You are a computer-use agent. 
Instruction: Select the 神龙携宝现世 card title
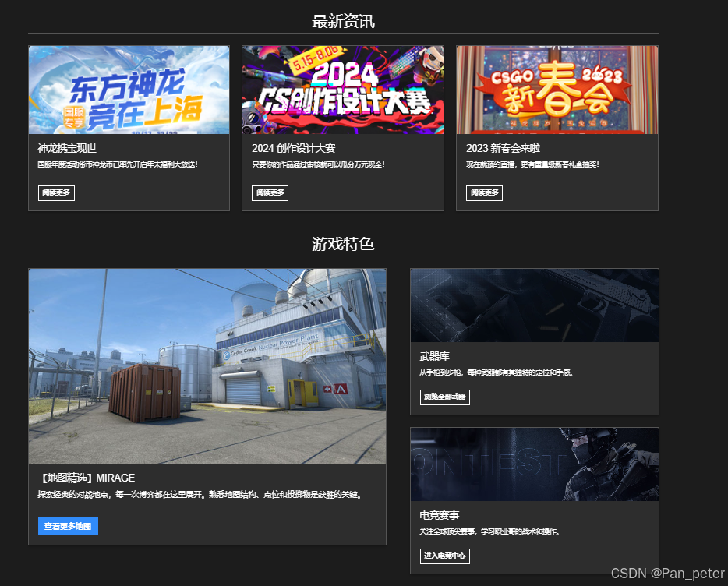pyautogui.click(x=67, y=149)
